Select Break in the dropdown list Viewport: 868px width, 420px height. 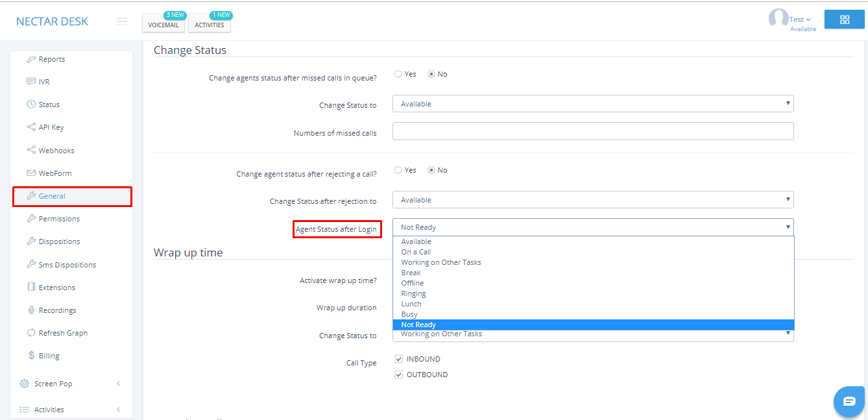coord(593,273)
